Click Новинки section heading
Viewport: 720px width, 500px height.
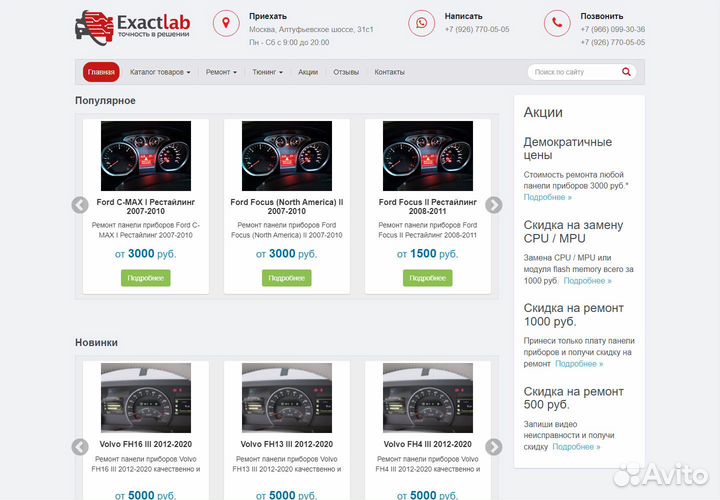96,343
